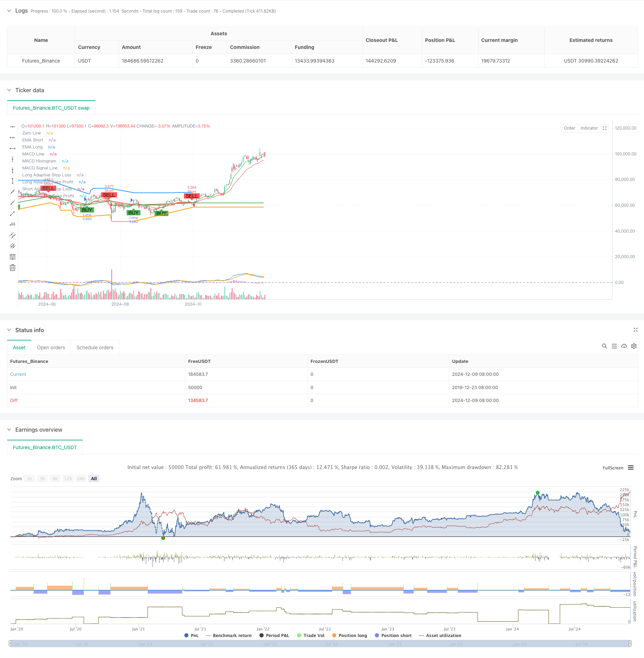
Task: Select the diagonal straight line drawing tool
Action: pyautogui.click(x=13, y=192)
